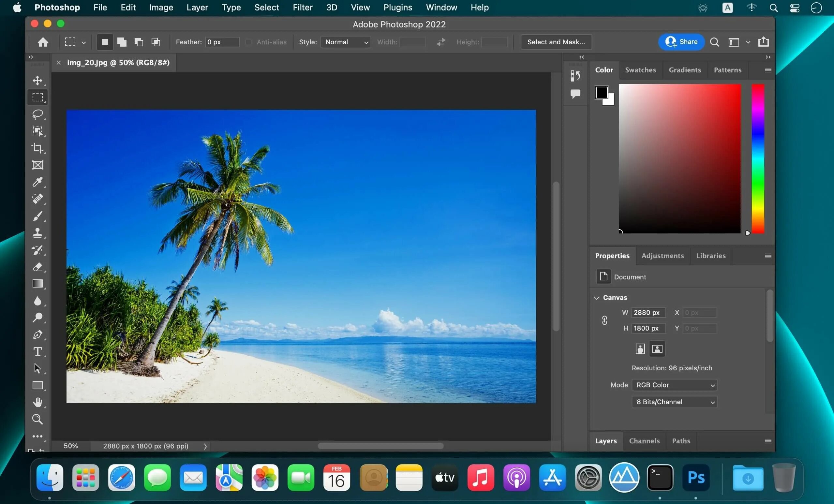
Task: Switch to the Adjustments tab
Action: click(663, 256)
